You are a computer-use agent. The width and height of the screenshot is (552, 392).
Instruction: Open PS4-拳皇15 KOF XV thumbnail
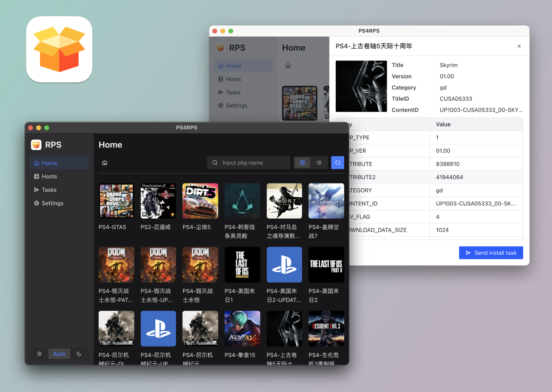[x=242, y=329]
